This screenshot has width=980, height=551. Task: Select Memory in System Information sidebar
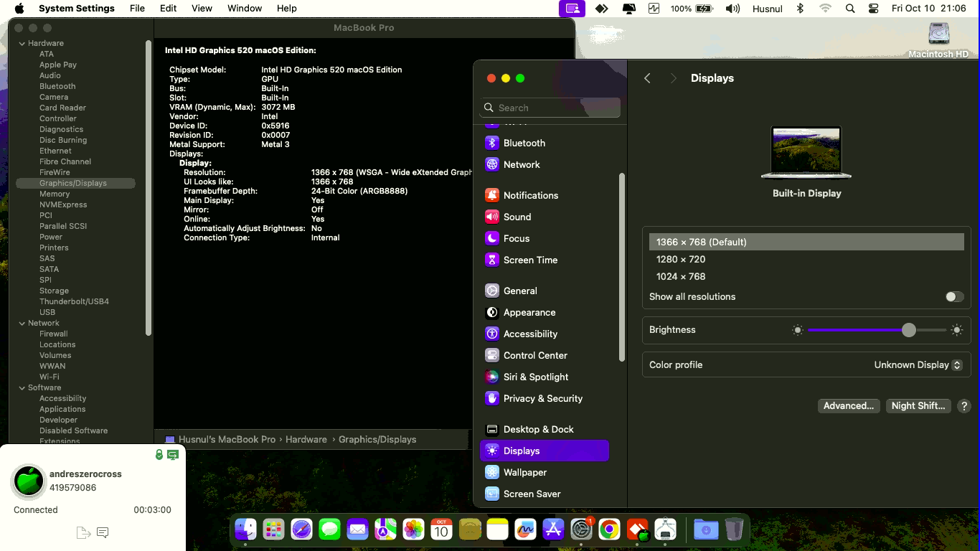pos(55,194)
